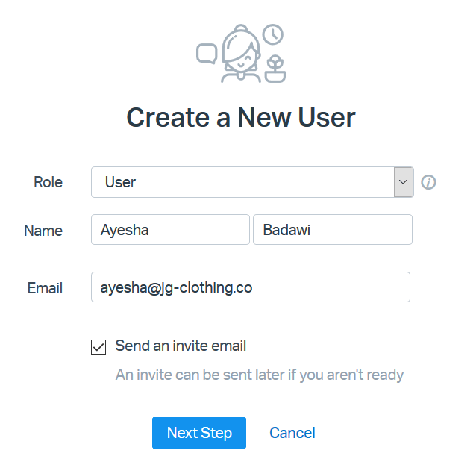
Task: Select the word User inside Role box
Action: point(120,182)
